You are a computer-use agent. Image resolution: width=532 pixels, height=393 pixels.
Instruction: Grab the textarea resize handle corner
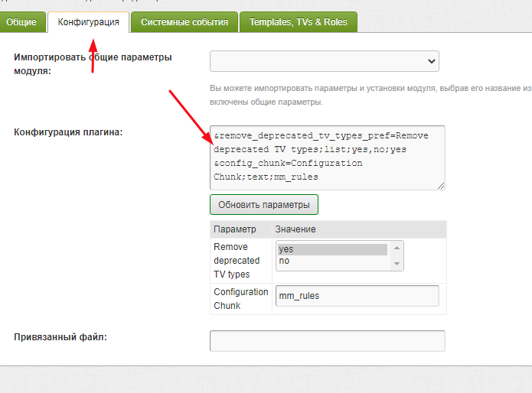(441, 186)
